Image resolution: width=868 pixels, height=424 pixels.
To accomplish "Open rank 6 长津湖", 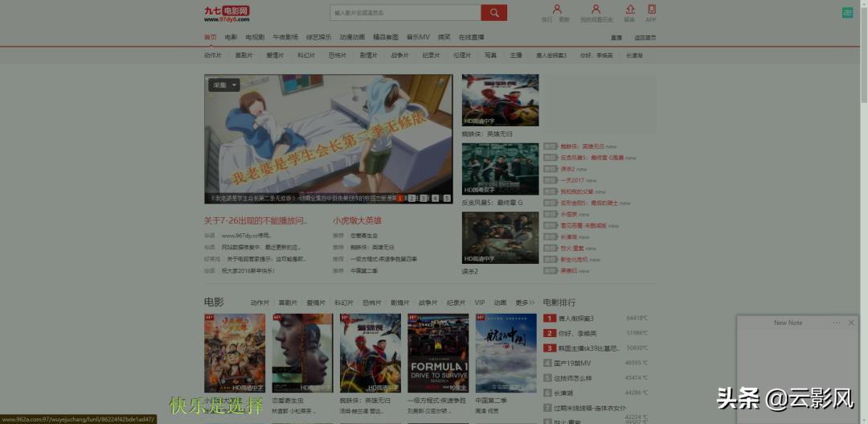I will coord(563,393).
